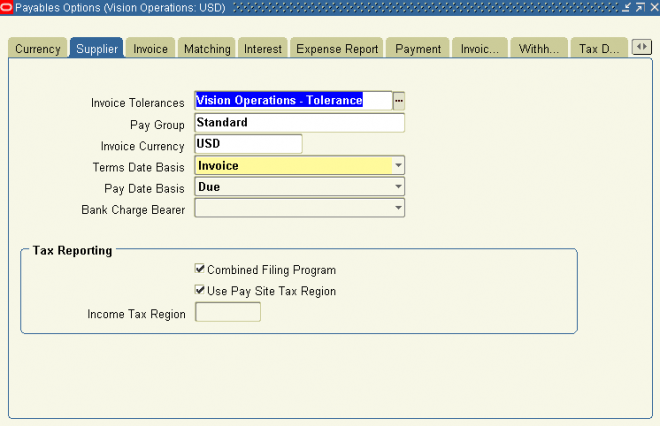Maximize the Payables Options window
The image size is (660, 426).
tap(641, 7)
